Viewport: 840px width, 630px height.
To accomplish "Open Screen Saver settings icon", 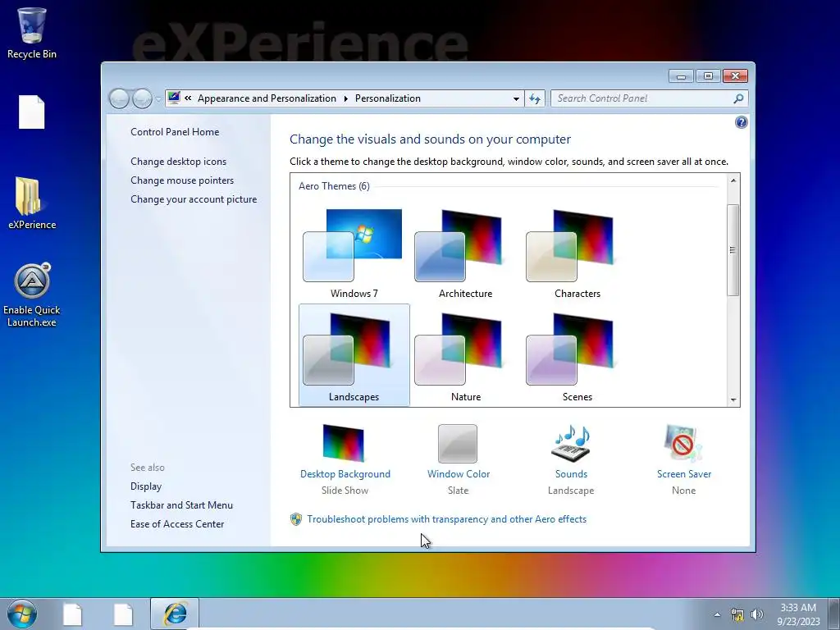I will point(683,443).
